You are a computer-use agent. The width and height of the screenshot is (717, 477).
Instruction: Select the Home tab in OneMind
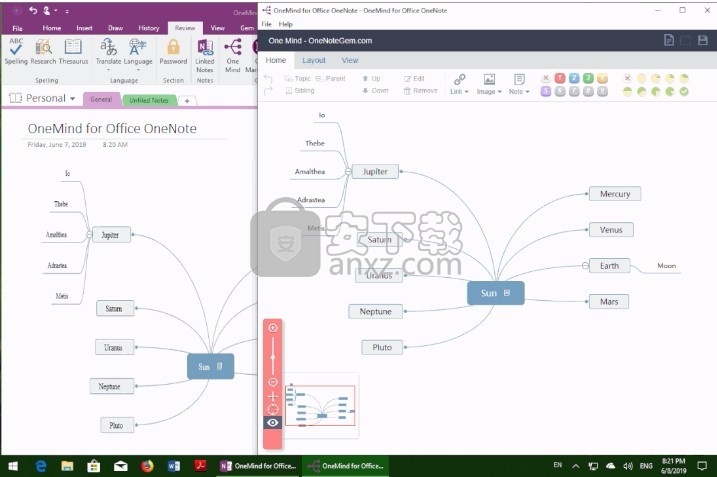pos(276,60)
